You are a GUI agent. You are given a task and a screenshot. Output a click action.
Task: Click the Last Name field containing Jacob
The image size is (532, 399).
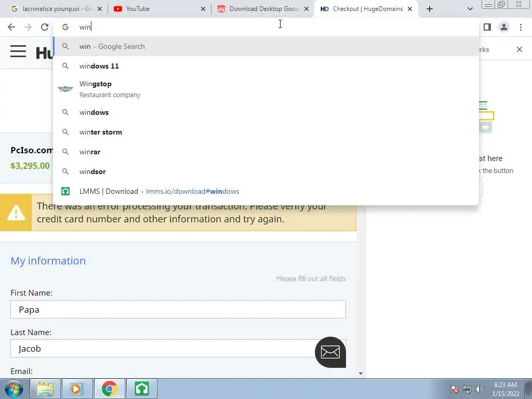[x=178, y=349]
